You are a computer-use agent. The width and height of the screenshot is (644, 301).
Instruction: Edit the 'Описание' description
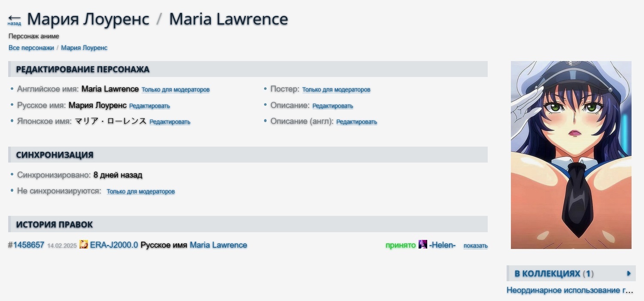(333, 106)
